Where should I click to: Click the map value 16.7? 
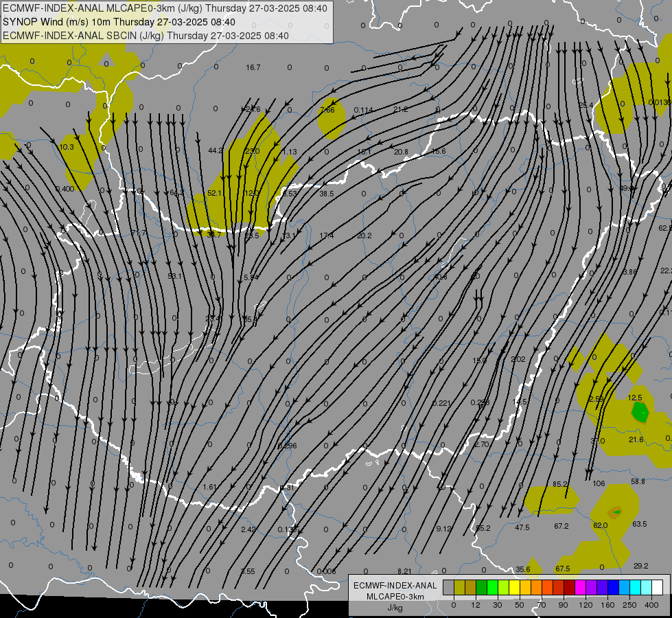[253, 67]
